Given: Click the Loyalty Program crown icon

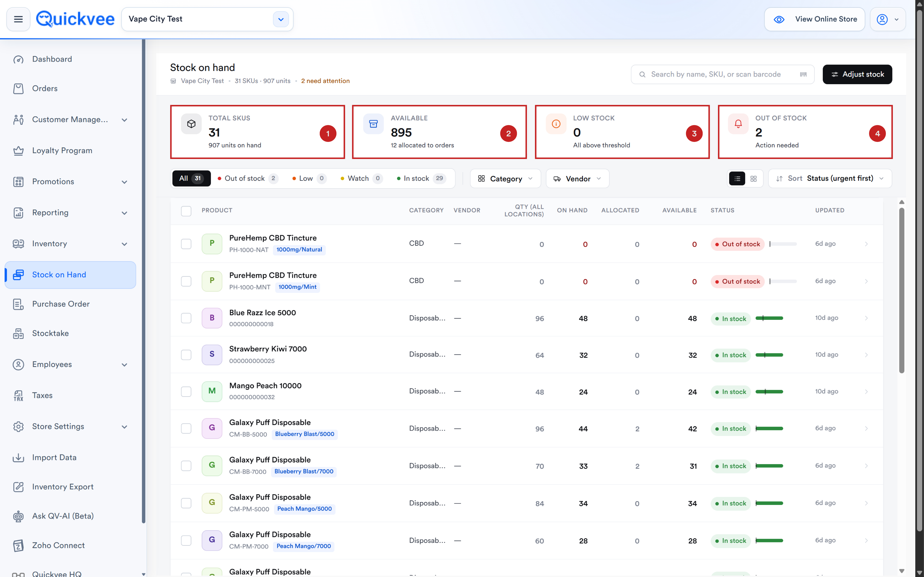Looking at the screenshot, I should (x=18, y=151).
